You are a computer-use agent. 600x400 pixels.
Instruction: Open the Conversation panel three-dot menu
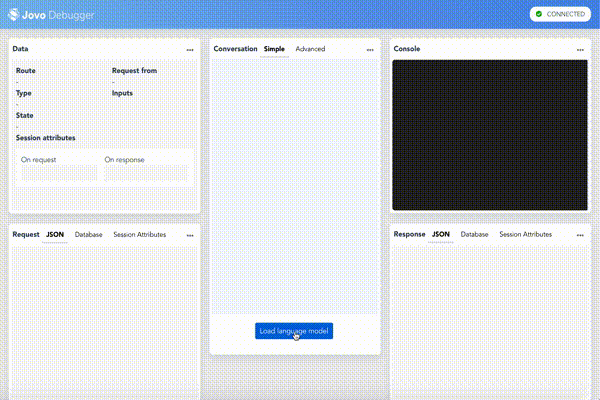(x=370, y=50)
